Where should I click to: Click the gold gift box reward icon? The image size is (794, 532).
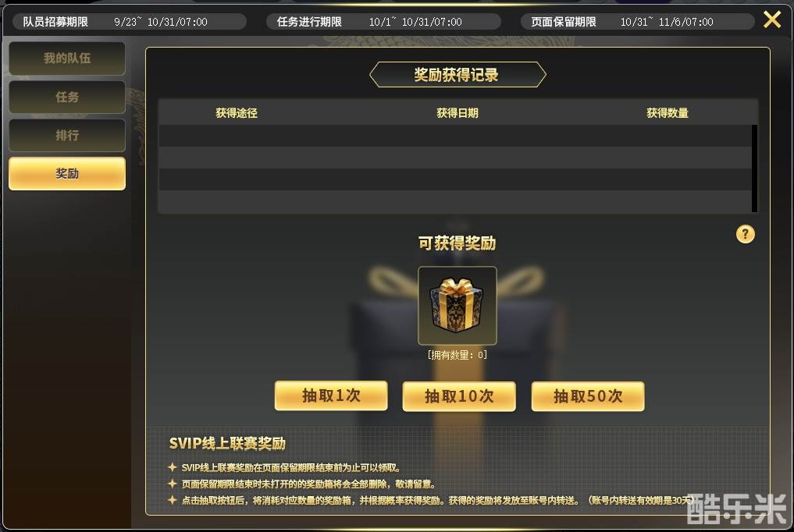(457, 306)
